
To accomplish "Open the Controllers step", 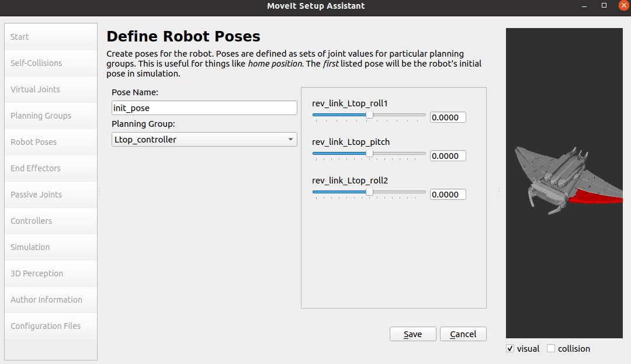I will click(x=51, y=221).
